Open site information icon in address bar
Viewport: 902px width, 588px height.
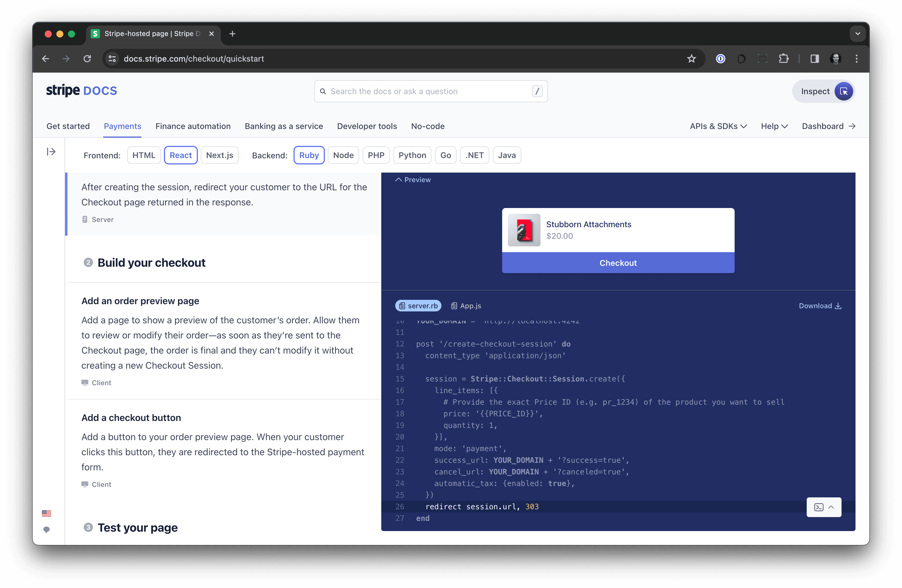[112, 59]
